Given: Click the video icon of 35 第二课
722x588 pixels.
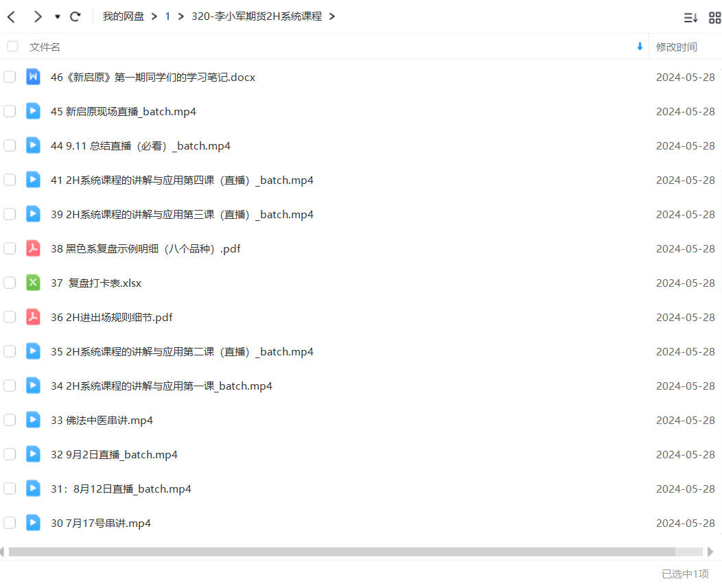Looking at the screenshot, I should click(x=33, y=351).
